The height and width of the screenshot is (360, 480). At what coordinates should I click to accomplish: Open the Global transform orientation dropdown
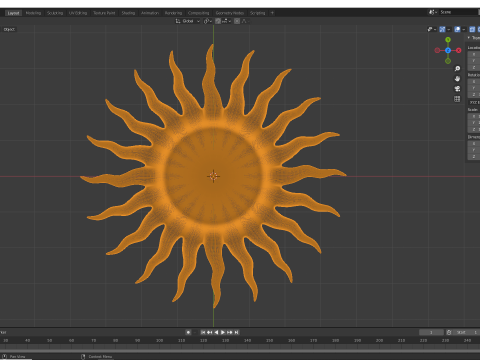click(x=188, y=21)
